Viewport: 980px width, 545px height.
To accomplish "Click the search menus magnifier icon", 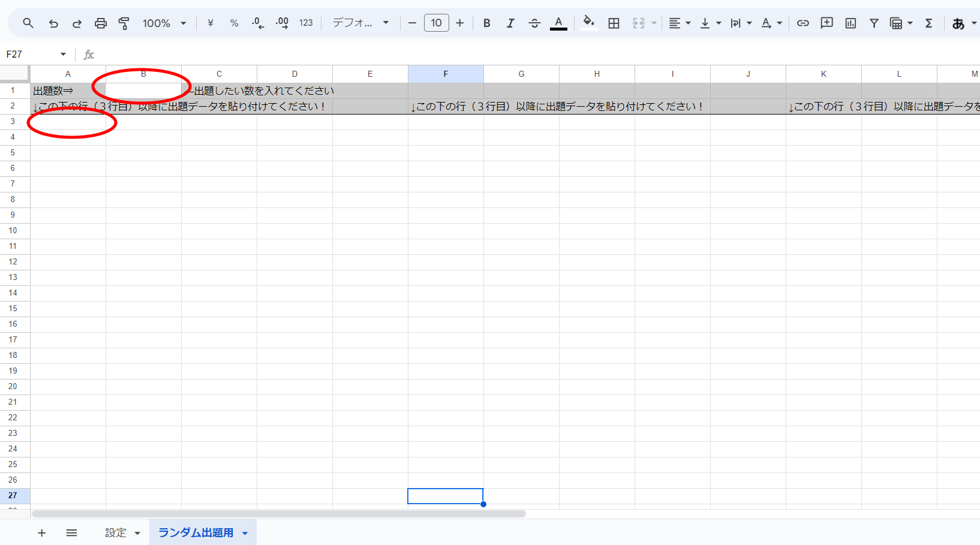I will [x=28, y=23].
